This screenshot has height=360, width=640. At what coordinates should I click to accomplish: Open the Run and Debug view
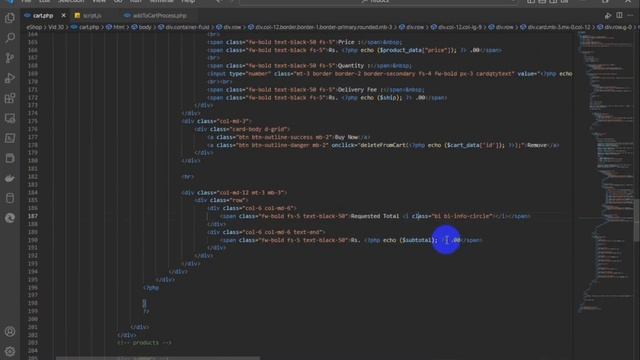point(10,78)
